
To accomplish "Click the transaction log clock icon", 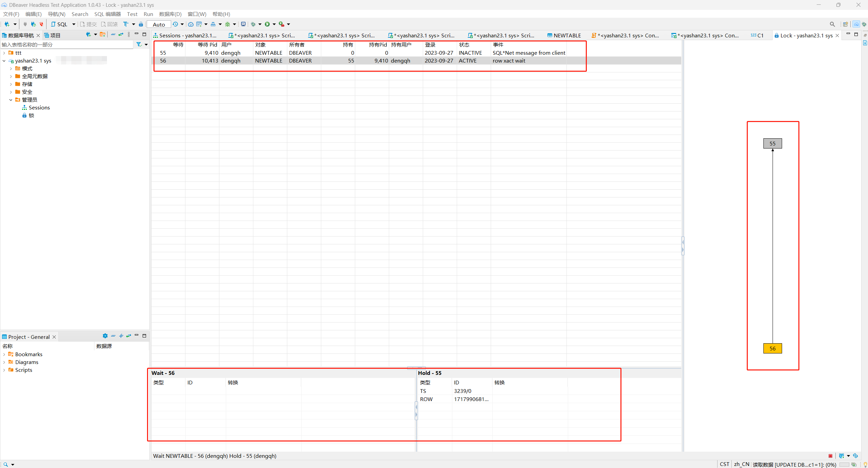I will 175,24.
